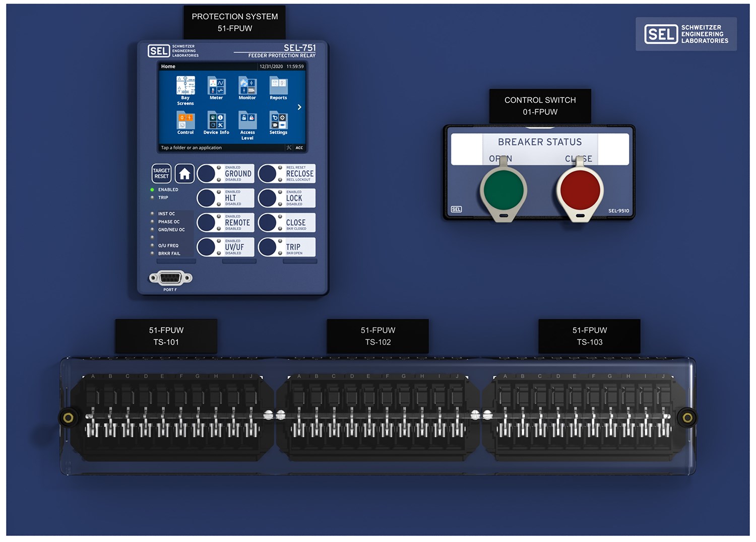Click the FEEDER PROTECTION RELAY label

[x=282, y=55]
